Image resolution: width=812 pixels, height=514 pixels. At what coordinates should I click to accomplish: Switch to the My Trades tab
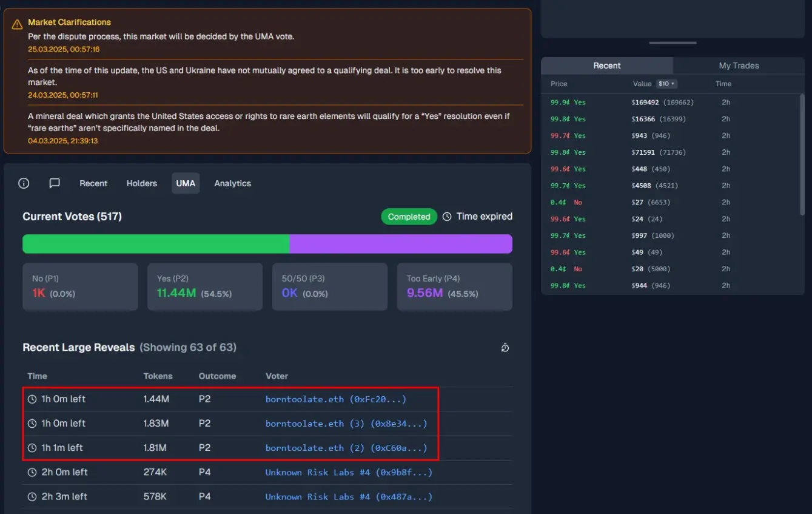point(739,66)
